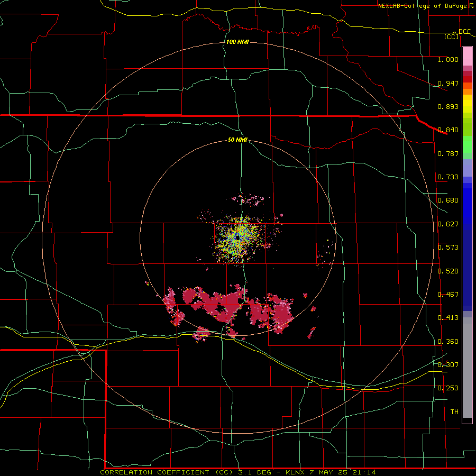Click the 0.413 legend value
Viewport: 476px width, 476px height.
click(x=448, y=318)
